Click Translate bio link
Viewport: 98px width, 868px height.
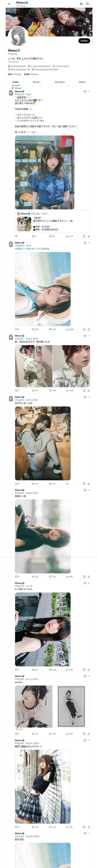[x=14, y=62]
